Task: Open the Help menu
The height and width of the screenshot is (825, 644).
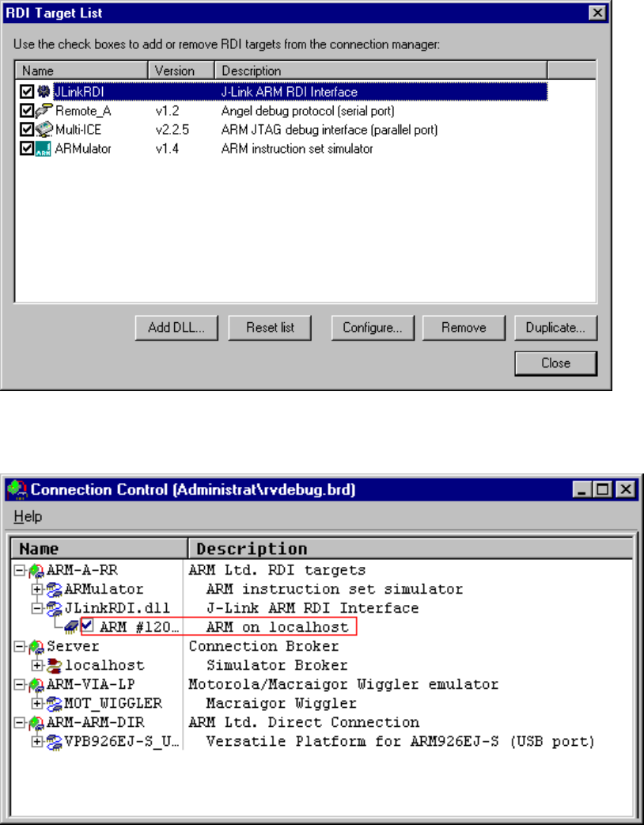Action: 28,516
